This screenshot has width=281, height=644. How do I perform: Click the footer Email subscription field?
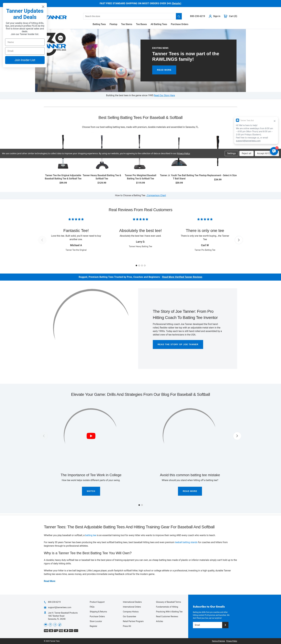(x=207, y=625)
